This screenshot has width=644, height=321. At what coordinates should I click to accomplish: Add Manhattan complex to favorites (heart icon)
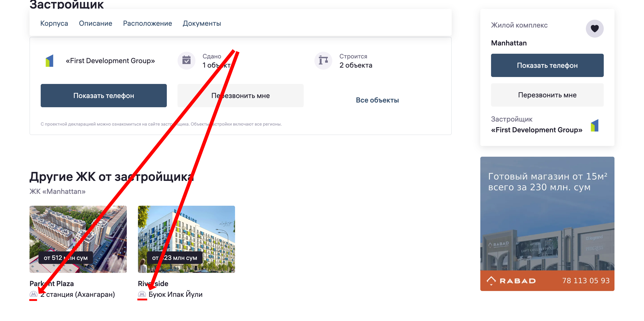[594, 29]
